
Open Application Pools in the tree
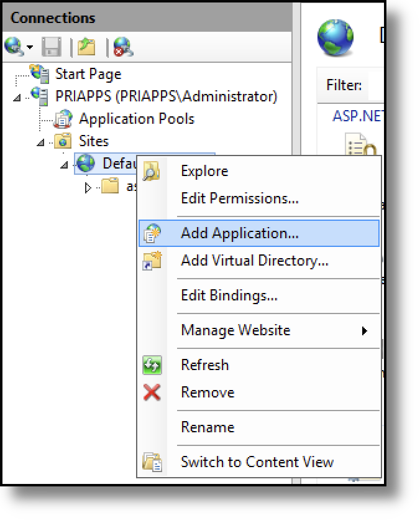pos(137,119)
